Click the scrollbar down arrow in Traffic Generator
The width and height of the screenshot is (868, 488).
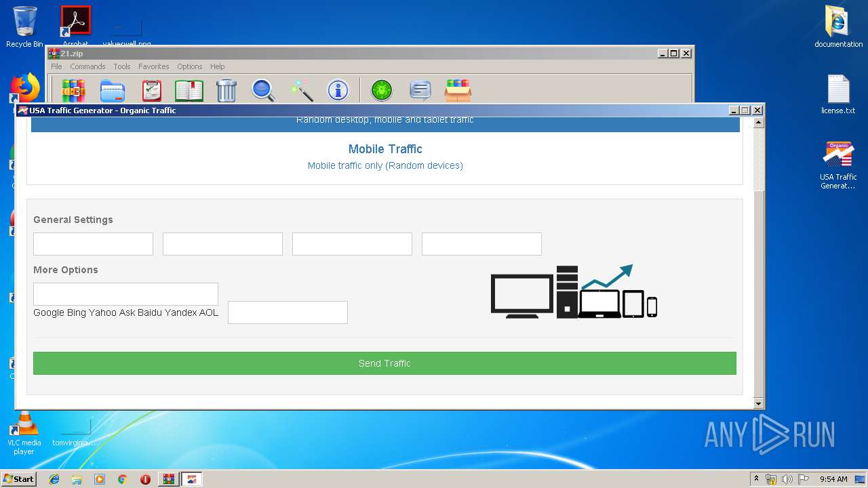coord(758,403)
